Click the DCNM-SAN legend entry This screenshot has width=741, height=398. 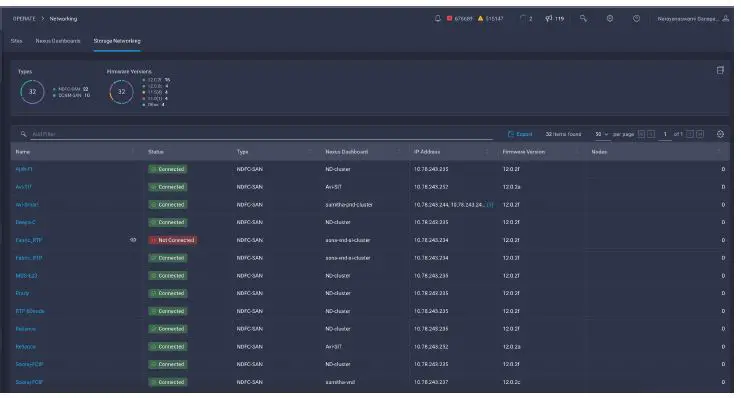pyautogui.click(x=71, y=95)
